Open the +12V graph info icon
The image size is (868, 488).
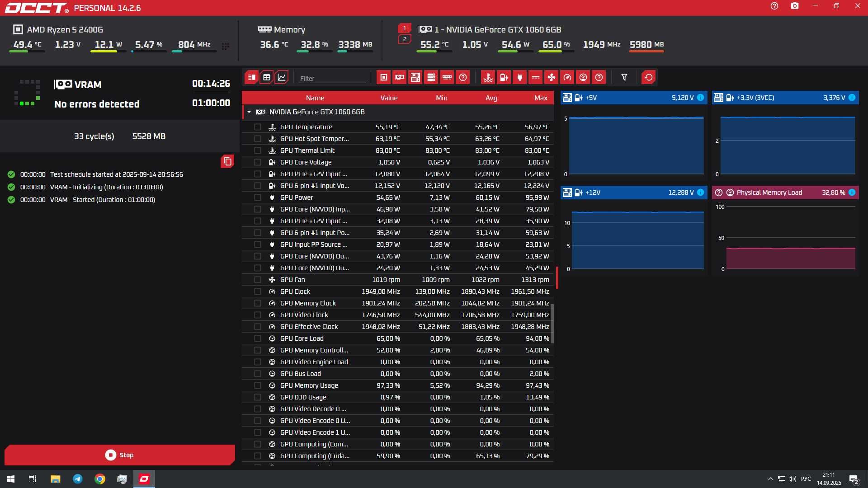(x=700, y=192)
